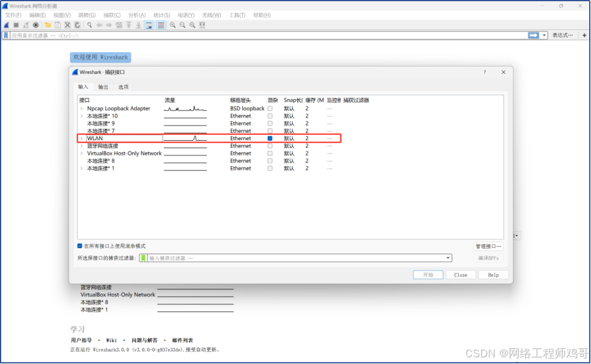Check promiscuous box for 本地连接* 1

[270, 169]
